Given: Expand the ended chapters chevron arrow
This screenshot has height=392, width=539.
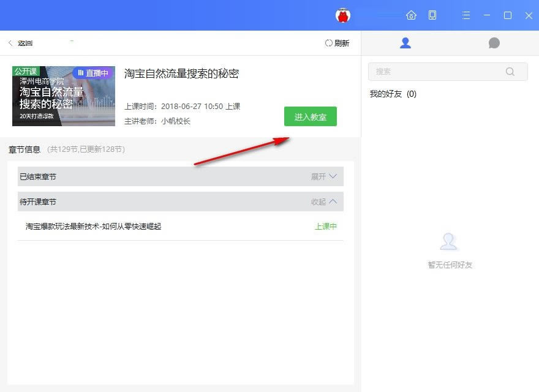Looking at the screenshot, I should point(333,176).
